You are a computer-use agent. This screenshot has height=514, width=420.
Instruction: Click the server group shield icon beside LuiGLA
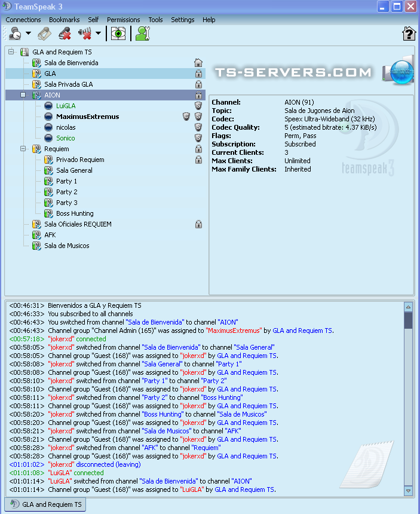coord(198,106)
